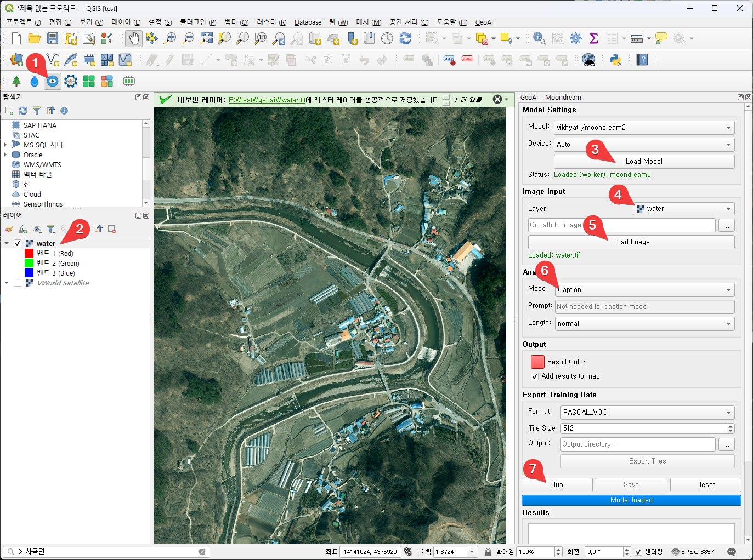Expand the MS SQL 서버 browser item
Image resolution: width=753 pixels, height=560 pixels.
(5, 145)
